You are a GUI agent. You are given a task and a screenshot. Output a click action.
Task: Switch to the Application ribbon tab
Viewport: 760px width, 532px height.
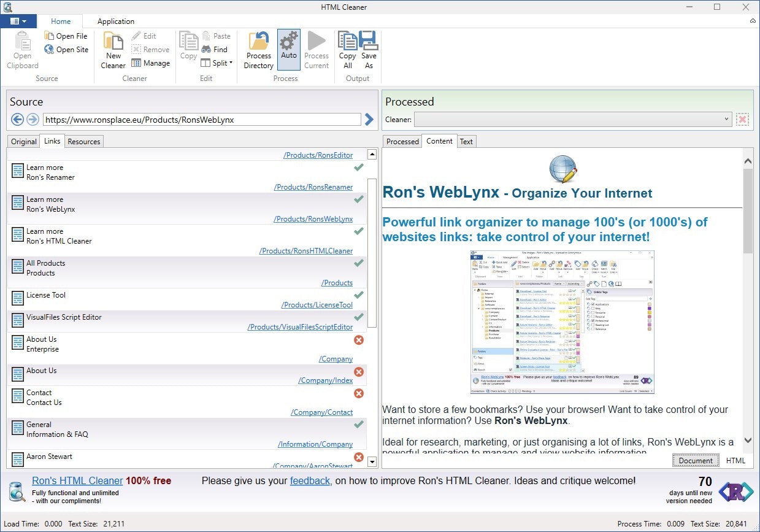(x=116, y=21)
